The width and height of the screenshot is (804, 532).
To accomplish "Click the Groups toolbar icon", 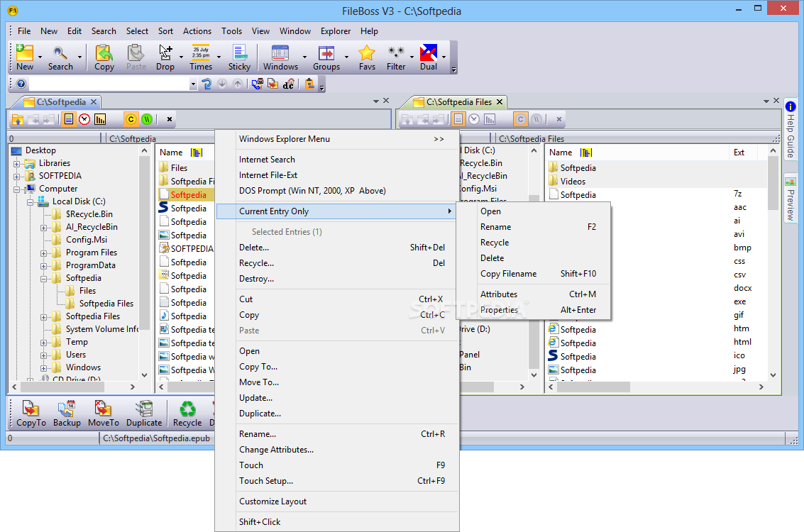I will pyautogui.click(x=326, y=52).
